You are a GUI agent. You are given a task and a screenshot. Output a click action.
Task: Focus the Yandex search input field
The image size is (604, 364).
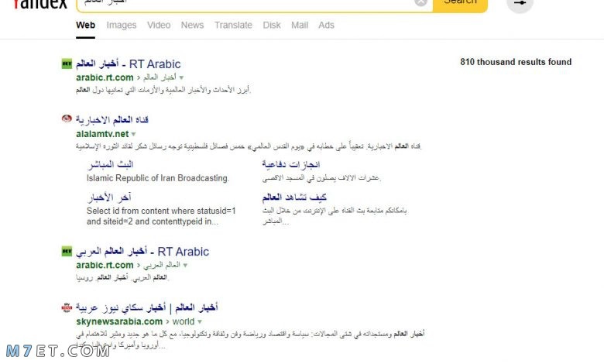(255, 4)
